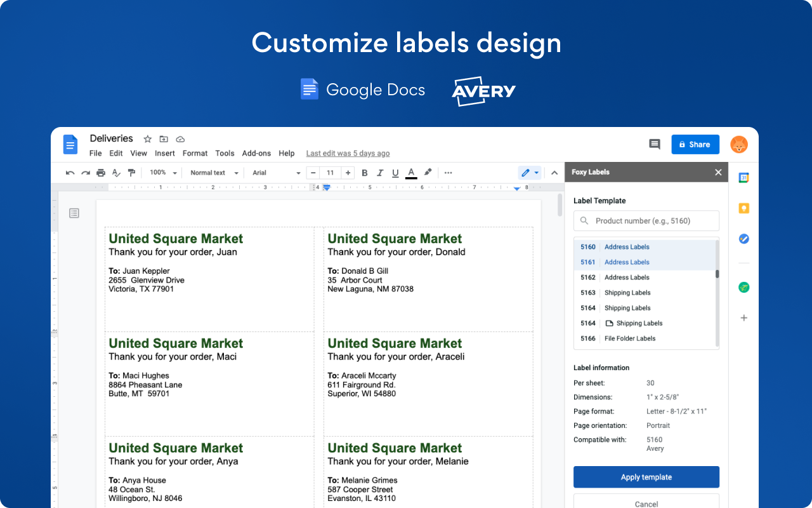Toggle bold formatting
812x508 pixels.
tap(365, 173)
